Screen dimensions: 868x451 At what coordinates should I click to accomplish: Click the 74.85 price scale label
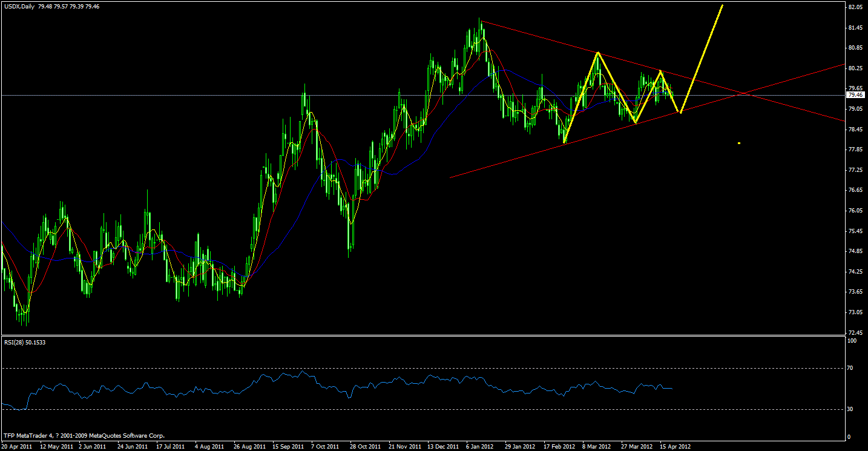[x=856, y=251]
